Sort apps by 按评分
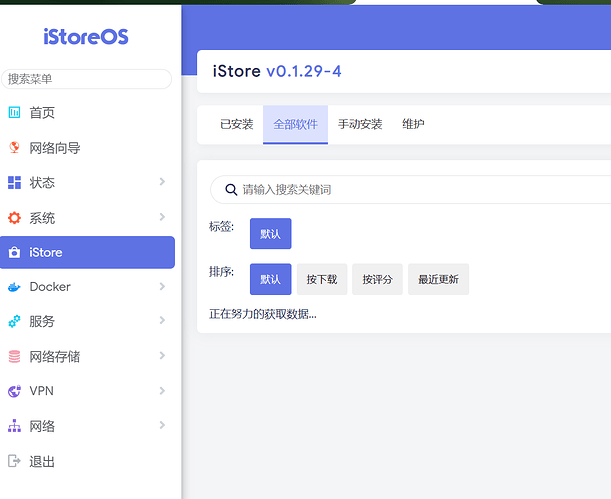The height and width of the screenshot is (499, 611). (x=377, y=280)
